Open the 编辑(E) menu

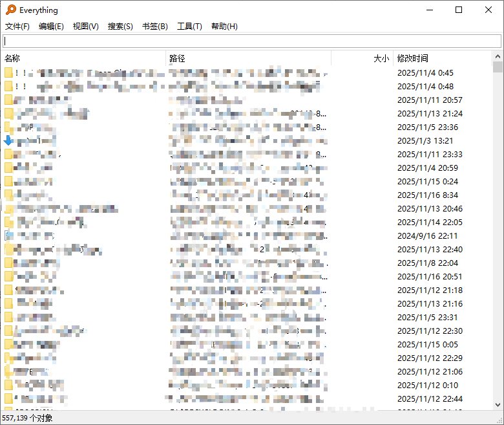(x=51, y=27)
